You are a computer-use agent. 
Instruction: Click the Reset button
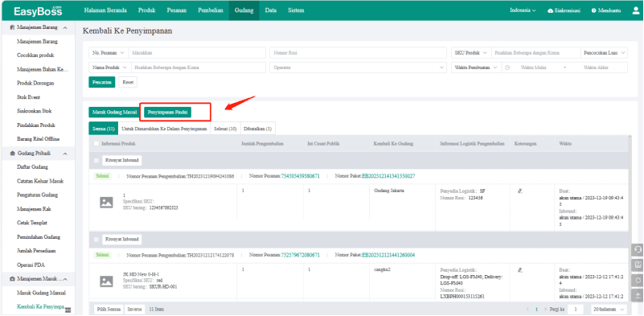click(128, 82)
